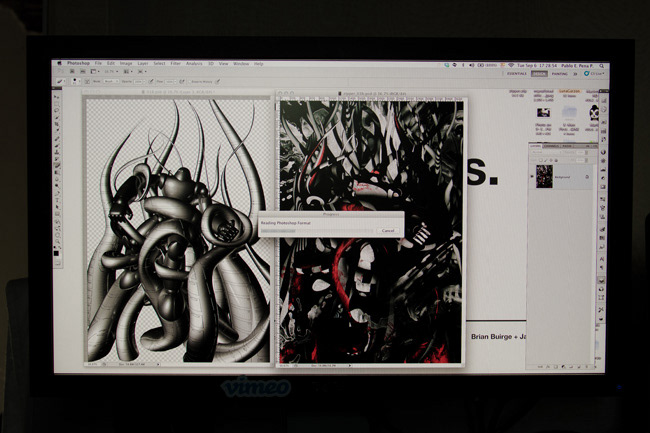Viewport: 650px width, 433px height.
Task: Expand more workspaces with the double-arrow
Action: point(575,74)
